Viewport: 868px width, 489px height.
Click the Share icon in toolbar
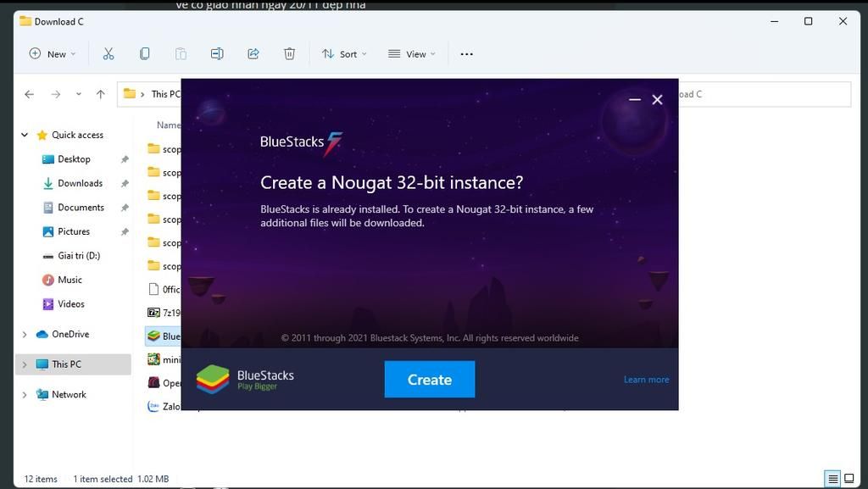(x=253, y=53)
